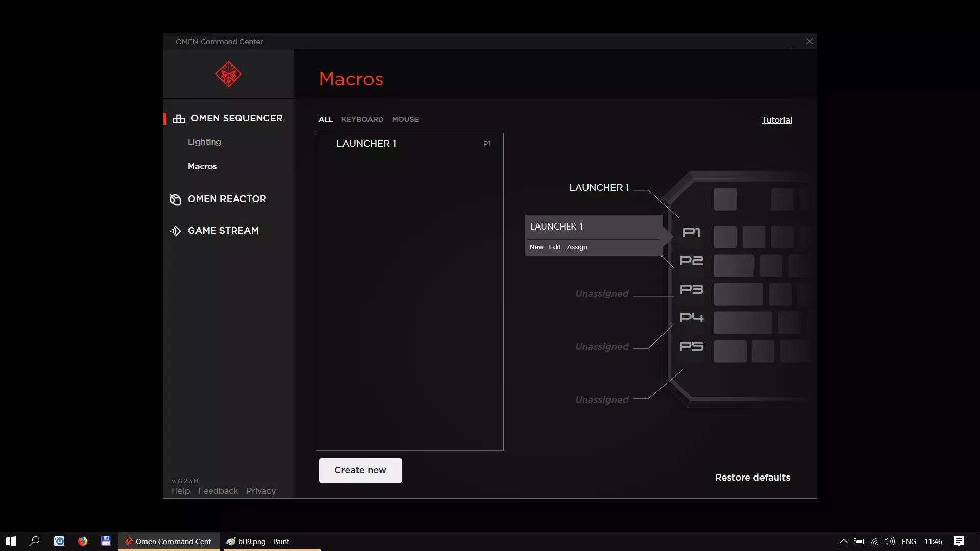This screenshot has width=980, height=551.
Task: Close the OMEN Command Center window
Action: point(810,41)
